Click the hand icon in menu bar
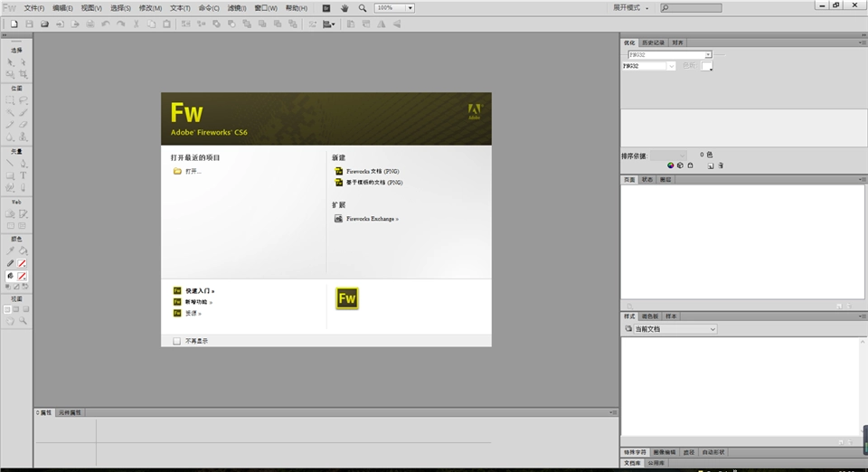Image resolution: width=868 pixels, height=472 pixels. pos(344,8)
